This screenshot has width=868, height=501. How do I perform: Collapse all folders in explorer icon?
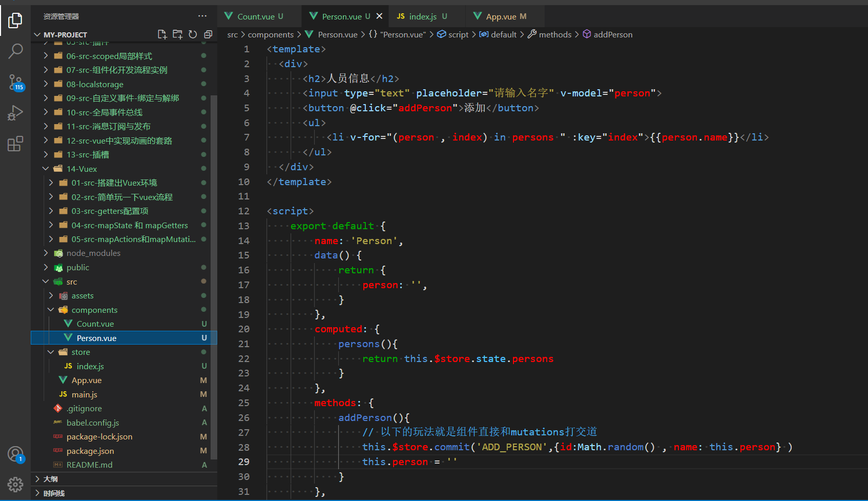[208, 34]
